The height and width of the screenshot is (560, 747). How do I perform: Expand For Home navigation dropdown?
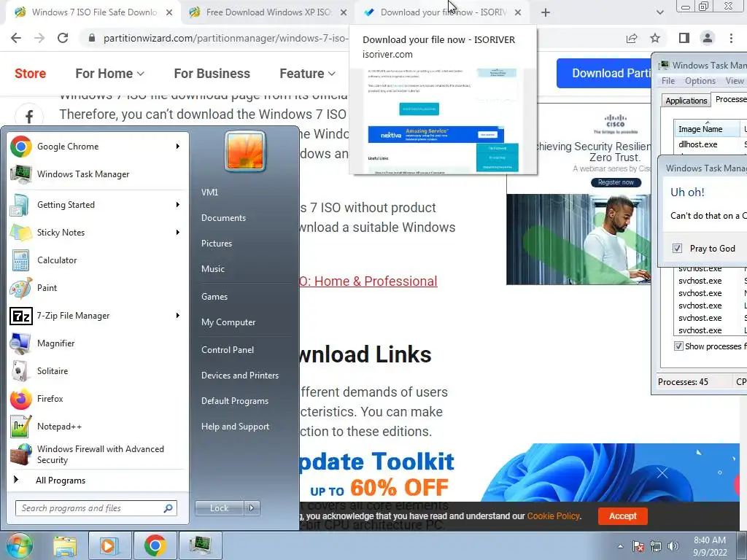[x=109, y=74]
